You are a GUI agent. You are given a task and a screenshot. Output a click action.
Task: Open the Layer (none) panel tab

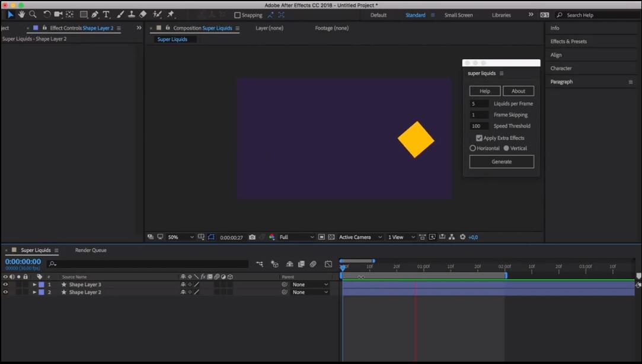(269, 28)
